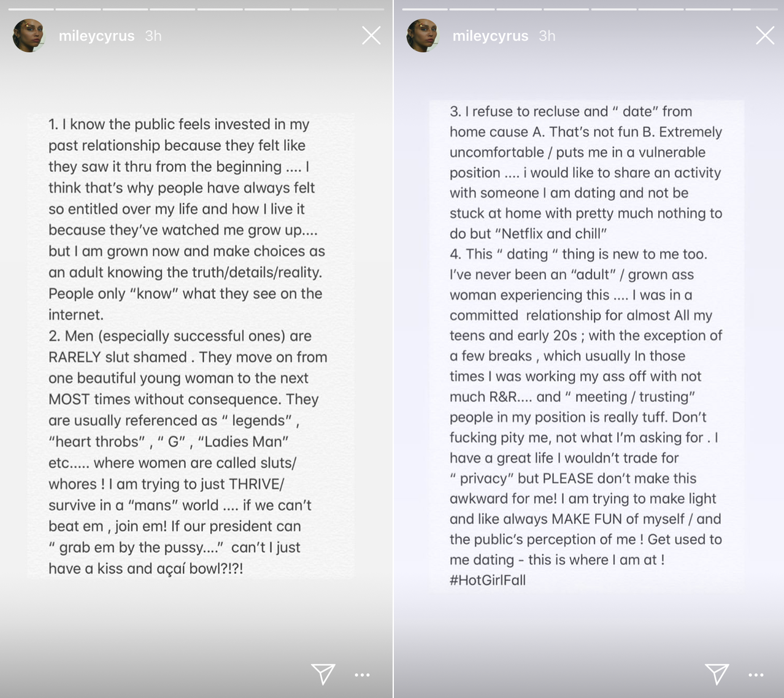Visit the mileycyrus username on the right story
The width and height of the screenshot is (784, 698).
490,36
